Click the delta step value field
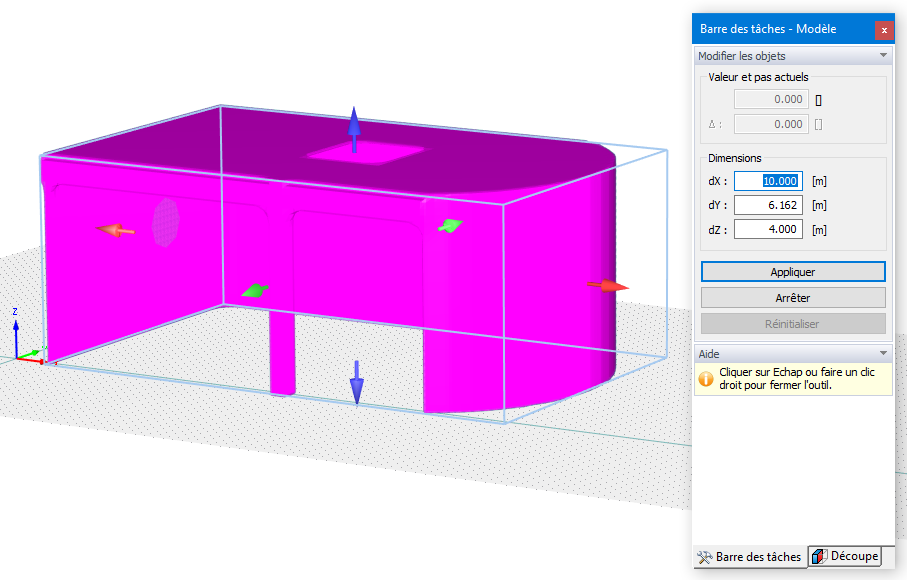This screenshot has width=907, height=580. click(771, 124)
